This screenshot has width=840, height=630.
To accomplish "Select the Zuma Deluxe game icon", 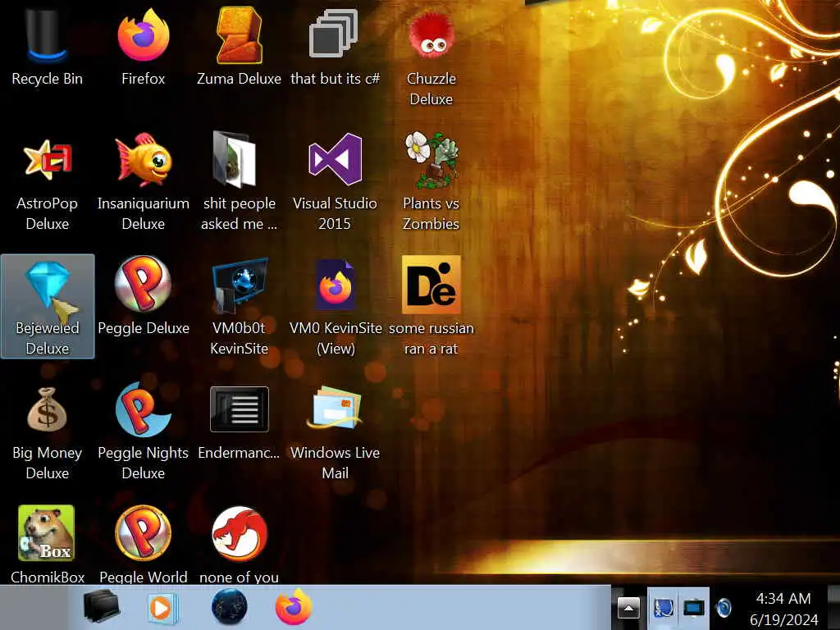I will pos(239,34).
